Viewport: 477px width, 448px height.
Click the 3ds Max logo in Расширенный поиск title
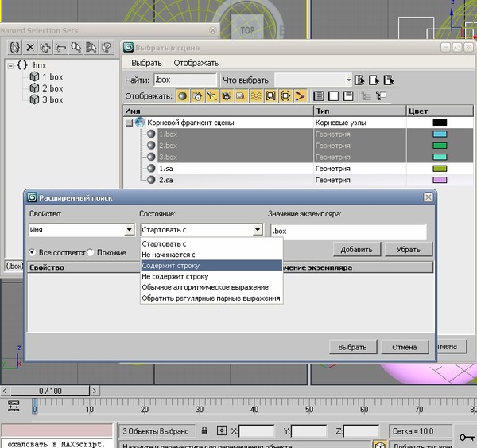tap(32, 197)
